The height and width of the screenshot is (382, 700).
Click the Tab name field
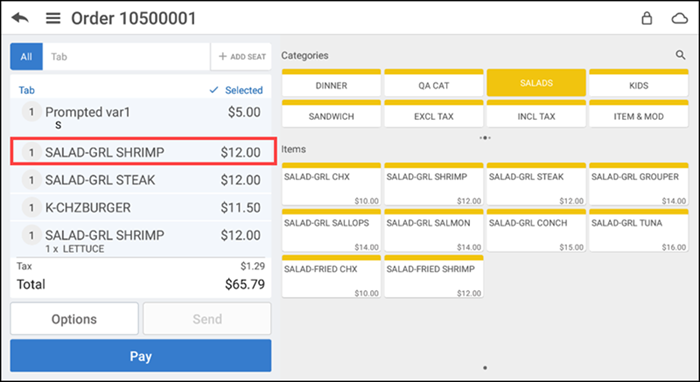pyautogui.click(x=126, y=57)
